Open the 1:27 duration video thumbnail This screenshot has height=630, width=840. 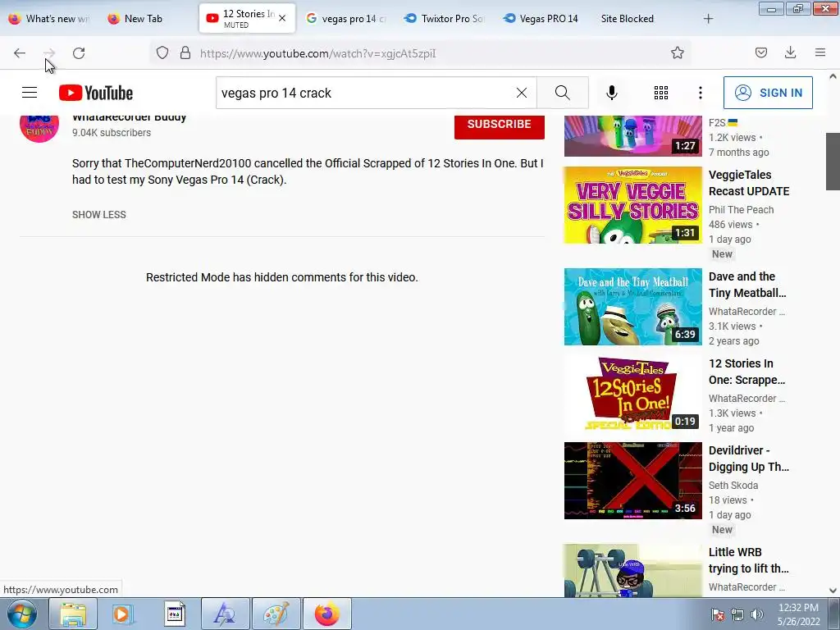coord(632,136)
